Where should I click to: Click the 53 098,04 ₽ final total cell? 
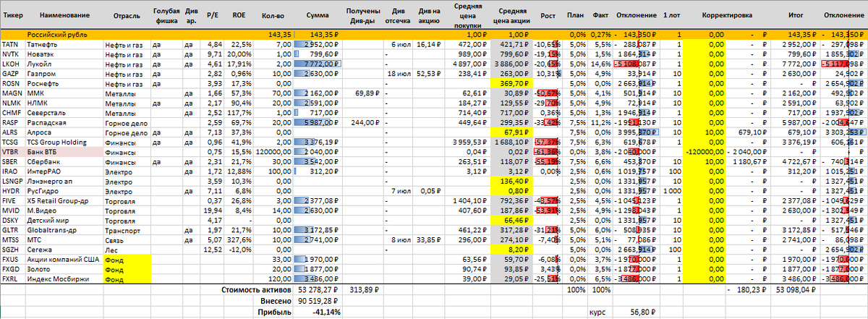796,290
